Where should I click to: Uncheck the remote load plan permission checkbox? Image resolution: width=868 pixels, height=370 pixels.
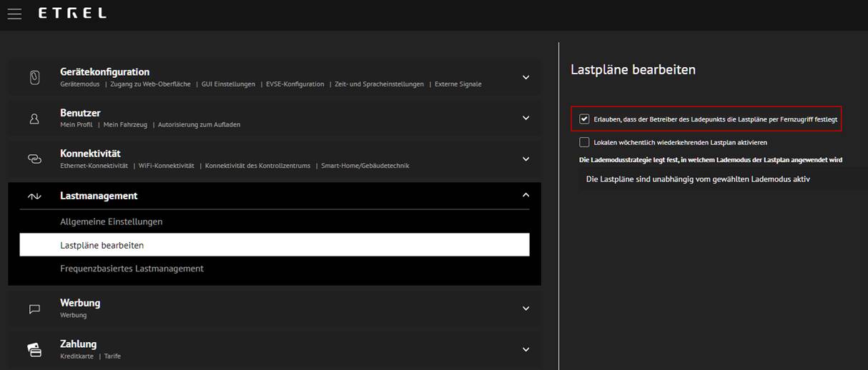click(585, 119)
